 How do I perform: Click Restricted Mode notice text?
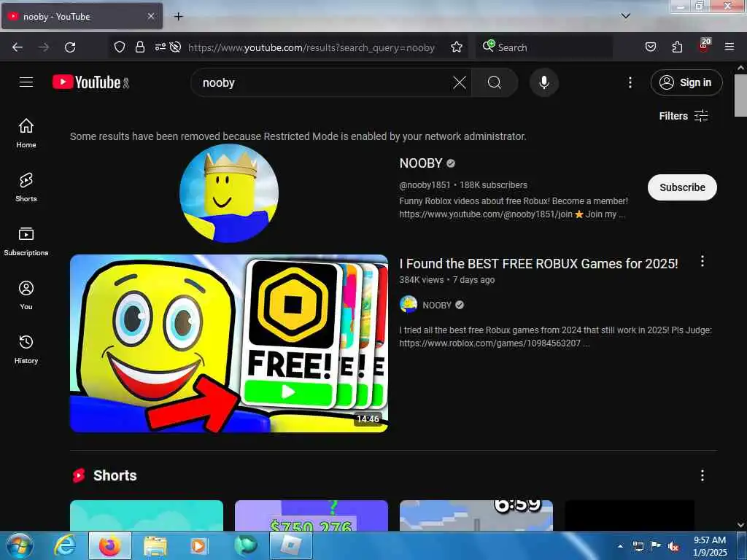coord(298,136)
